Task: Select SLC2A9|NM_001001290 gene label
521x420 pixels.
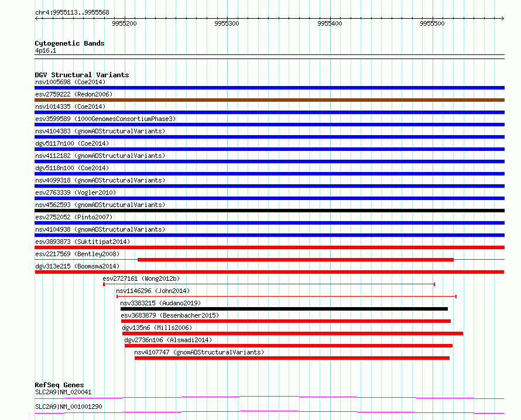Action: pos(68,407)
